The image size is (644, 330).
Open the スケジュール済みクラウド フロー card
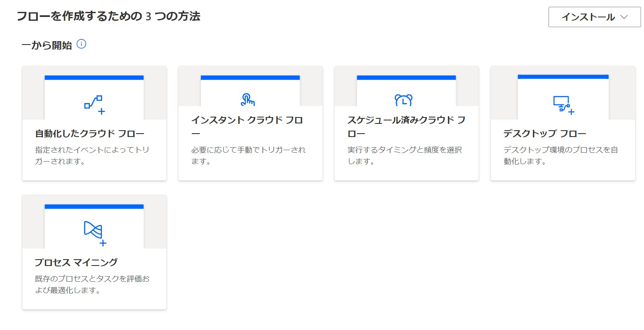406,123
